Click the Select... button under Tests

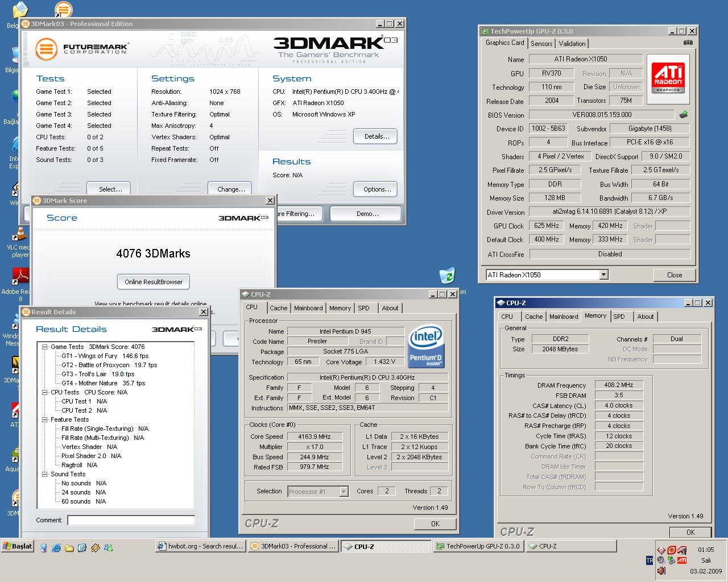[109, 189]
